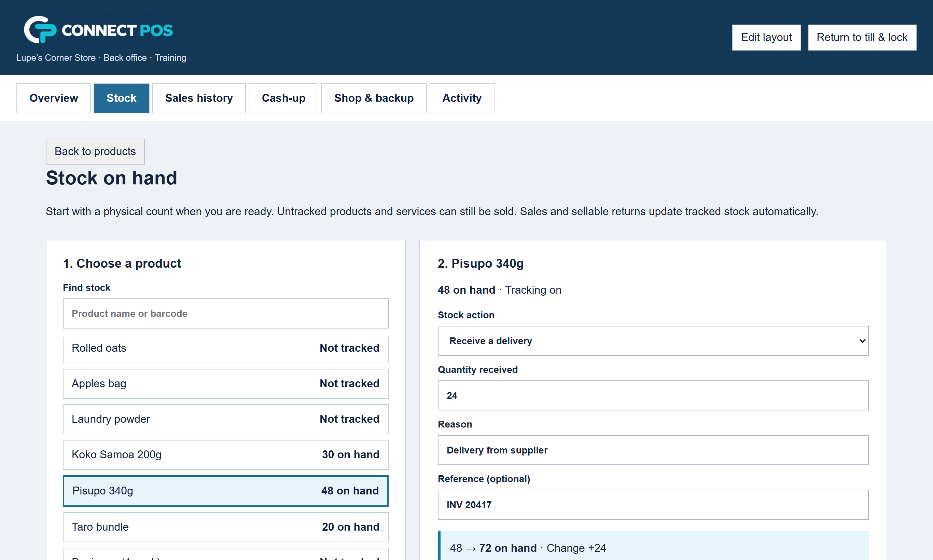Choose the Apples bag product row

pyautogui.click(x=226, y=384)
